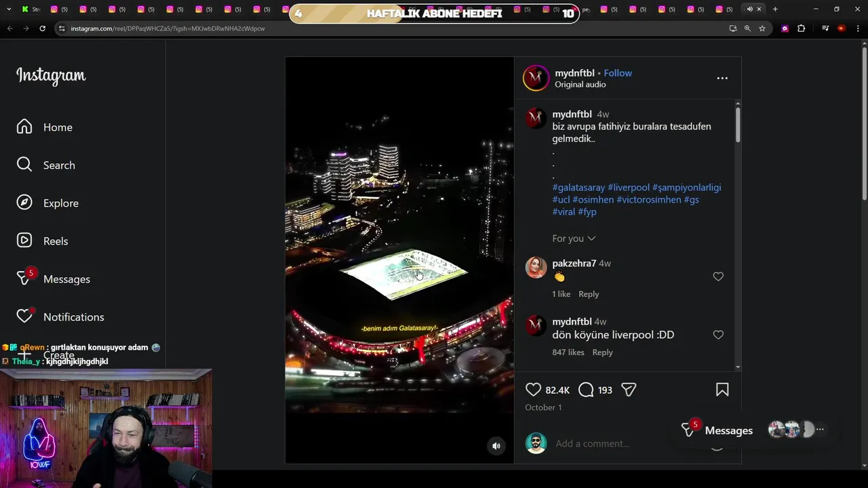Open #fyp hashtag
Screen dimensions: 868x488
point(587,212)
